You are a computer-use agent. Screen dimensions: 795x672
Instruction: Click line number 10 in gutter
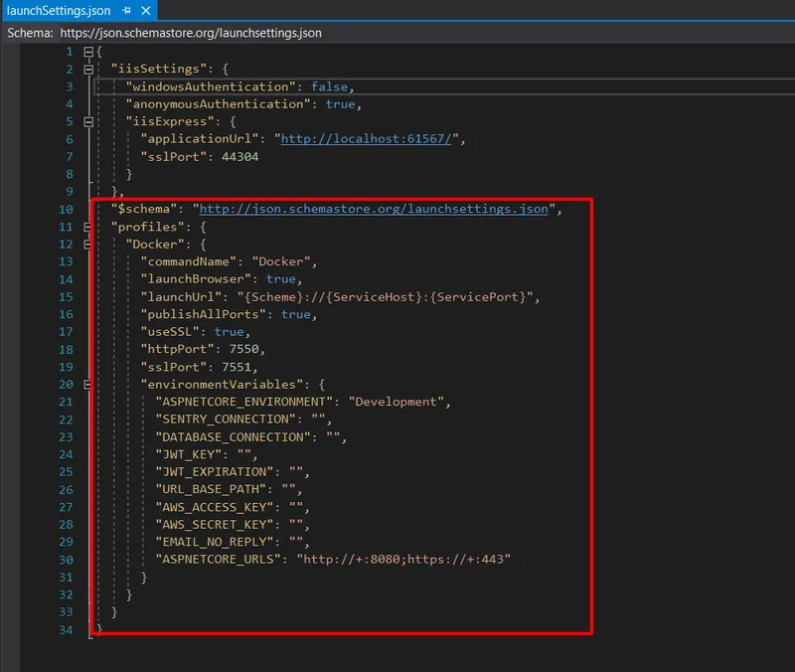point(66,210)
